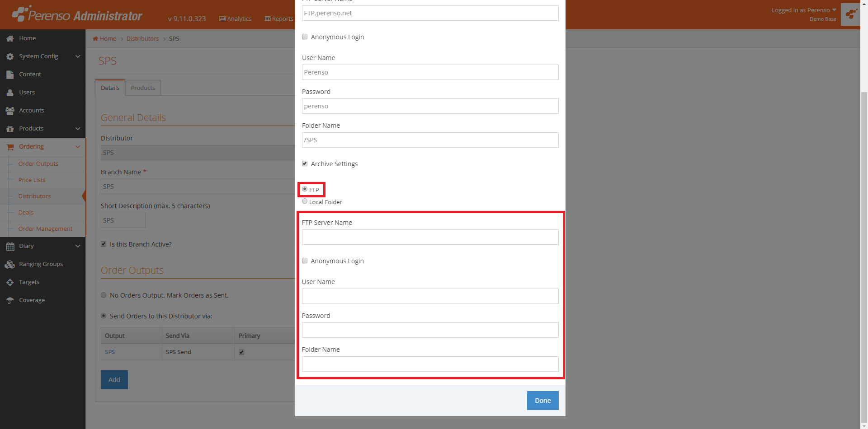Click archive Folder Name field

coord(430,364)
